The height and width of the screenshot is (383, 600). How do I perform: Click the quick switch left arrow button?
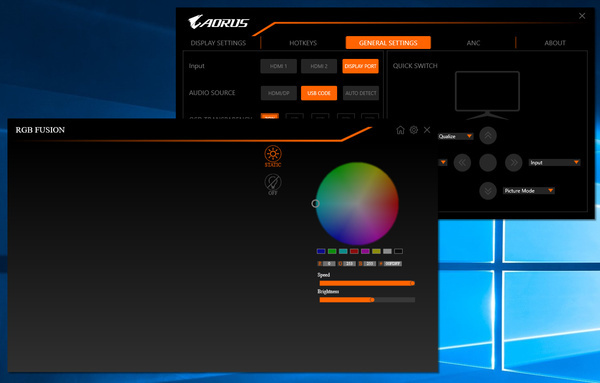pyautogui.click(x=462, y=163)
